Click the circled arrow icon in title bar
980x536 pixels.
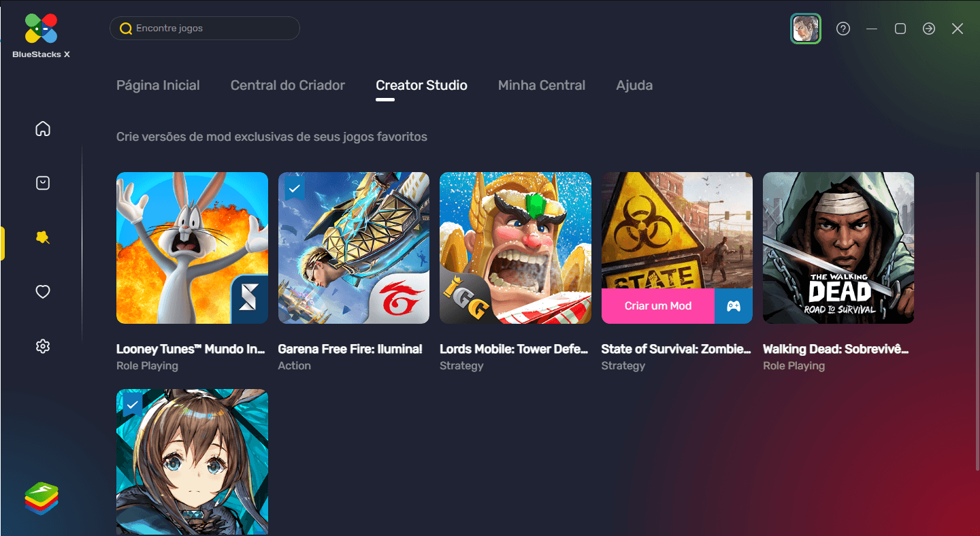click(x=929, y=29)
